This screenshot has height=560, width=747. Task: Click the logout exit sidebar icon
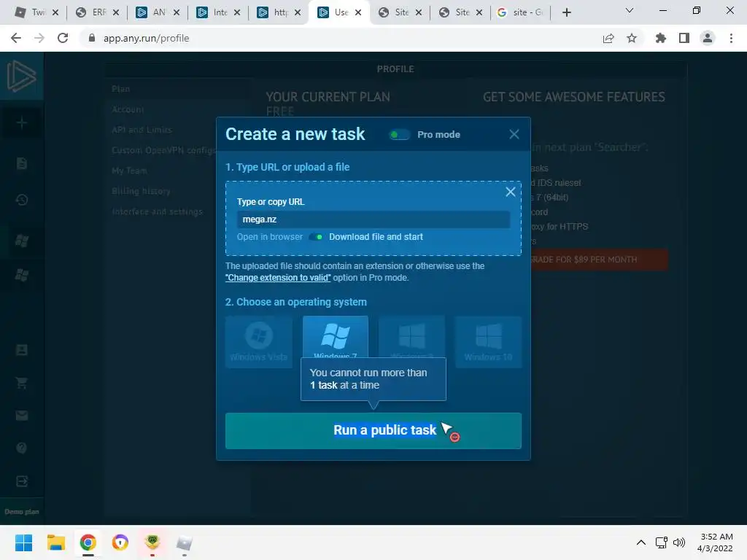(x=21, y=481)
